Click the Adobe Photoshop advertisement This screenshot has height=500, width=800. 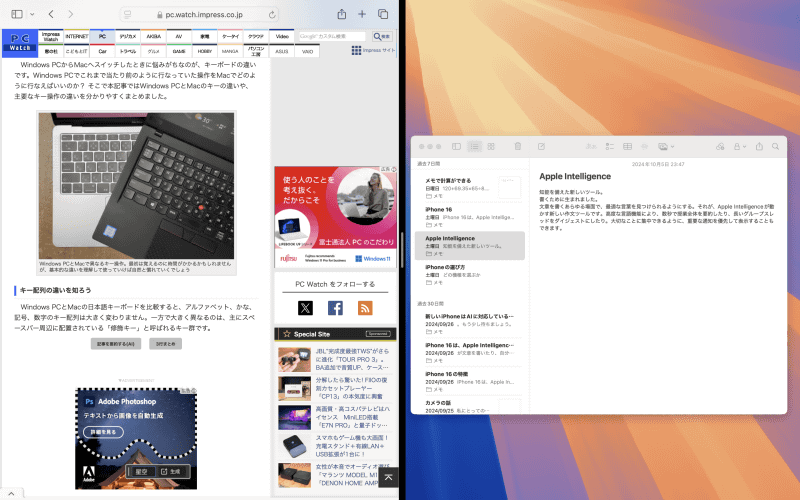point(136,439)
